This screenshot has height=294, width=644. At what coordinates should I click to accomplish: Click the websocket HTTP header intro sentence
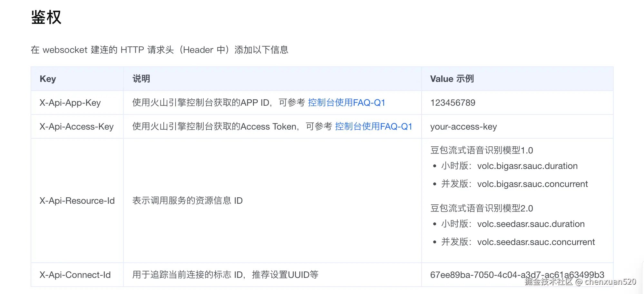(x=160, y=50)
